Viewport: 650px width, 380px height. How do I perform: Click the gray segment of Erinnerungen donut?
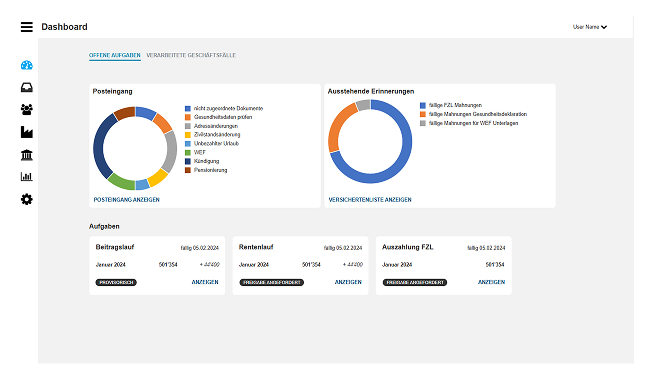tap(363, 105)
